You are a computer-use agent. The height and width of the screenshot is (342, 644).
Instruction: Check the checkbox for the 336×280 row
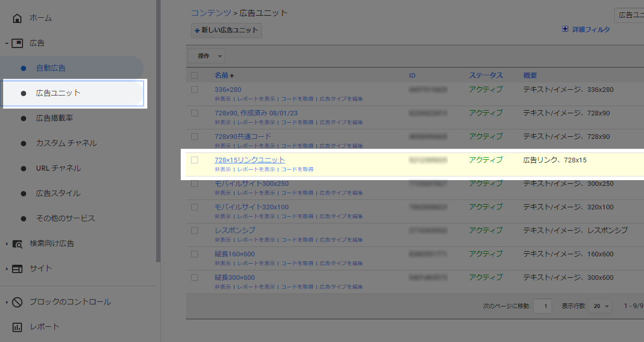(194, 89)
